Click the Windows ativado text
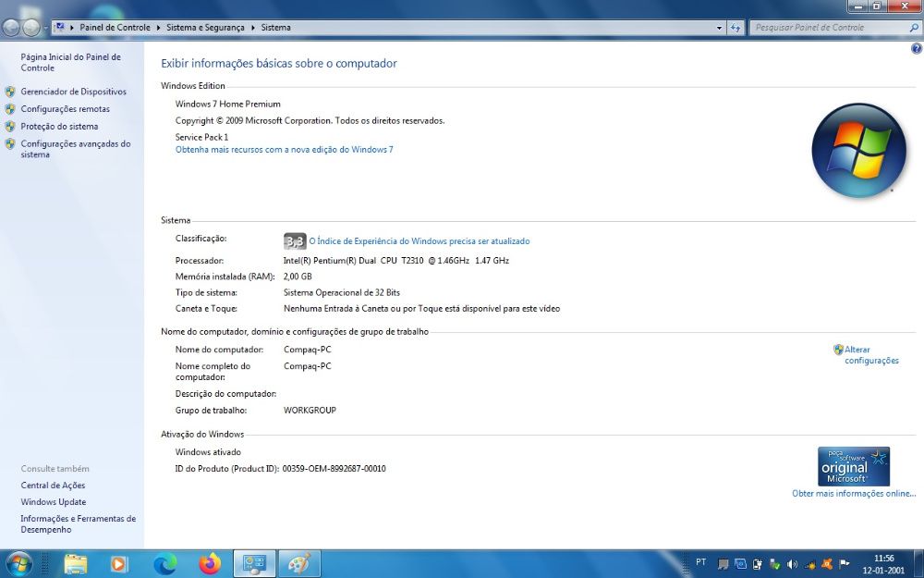 tap(208, 452)
